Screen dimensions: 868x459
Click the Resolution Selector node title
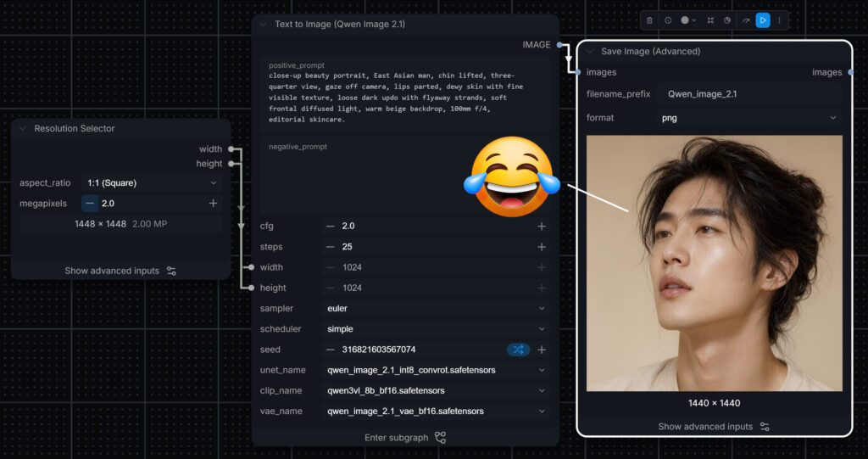click(x=75, y=129)
